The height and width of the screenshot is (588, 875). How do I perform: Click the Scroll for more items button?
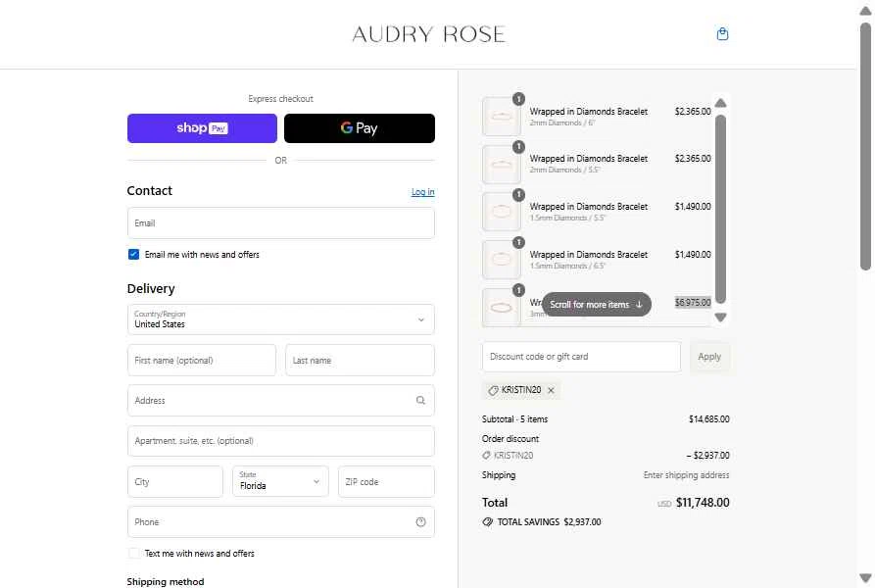[x=596, y=305]
